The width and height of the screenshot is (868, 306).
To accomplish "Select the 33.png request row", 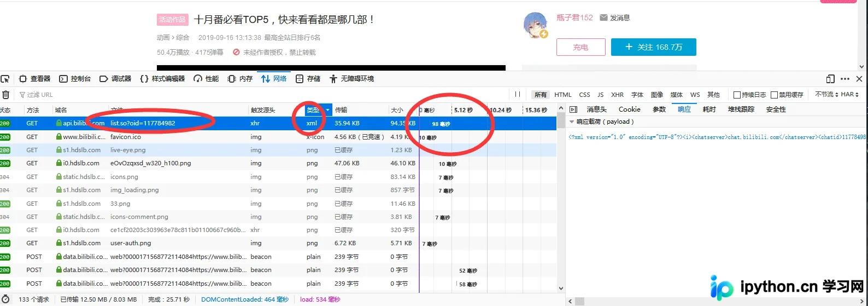I will pos(278,204).
